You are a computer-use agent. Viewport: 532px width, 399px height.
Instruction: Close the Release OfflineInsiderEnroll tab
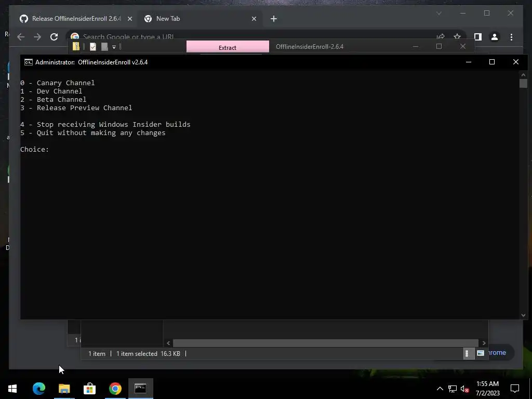129,19
